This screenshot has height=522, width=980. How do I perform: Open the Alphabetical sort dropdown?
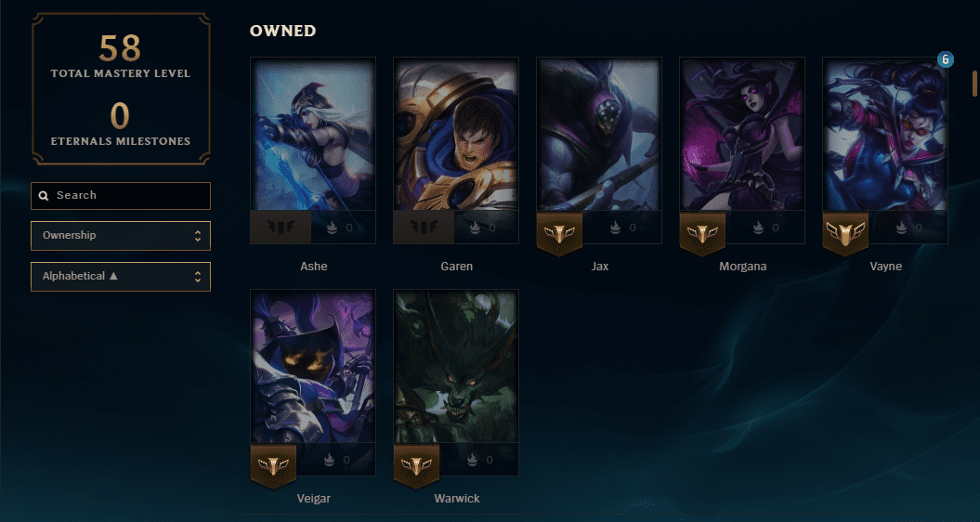(121, 276)
